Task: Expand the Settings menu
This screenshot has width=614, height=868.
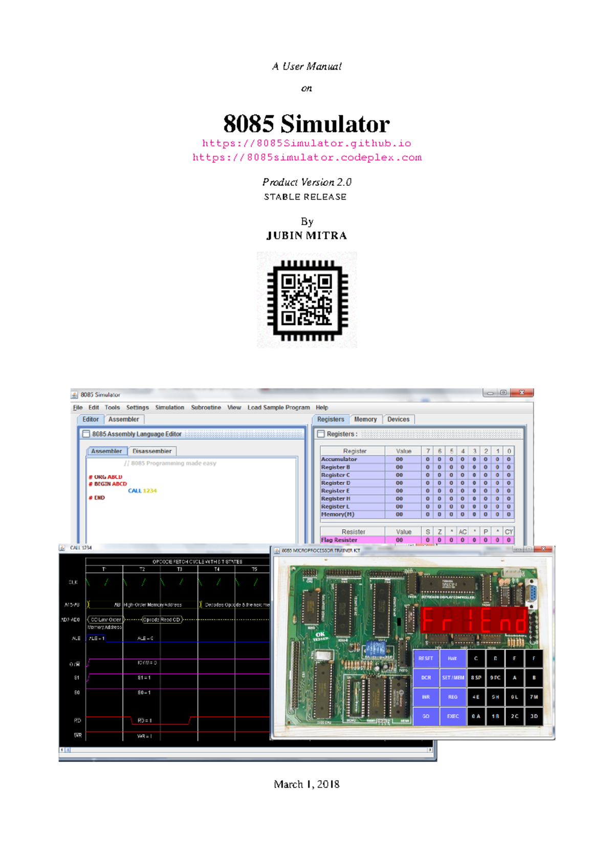Action: point(137,407)
